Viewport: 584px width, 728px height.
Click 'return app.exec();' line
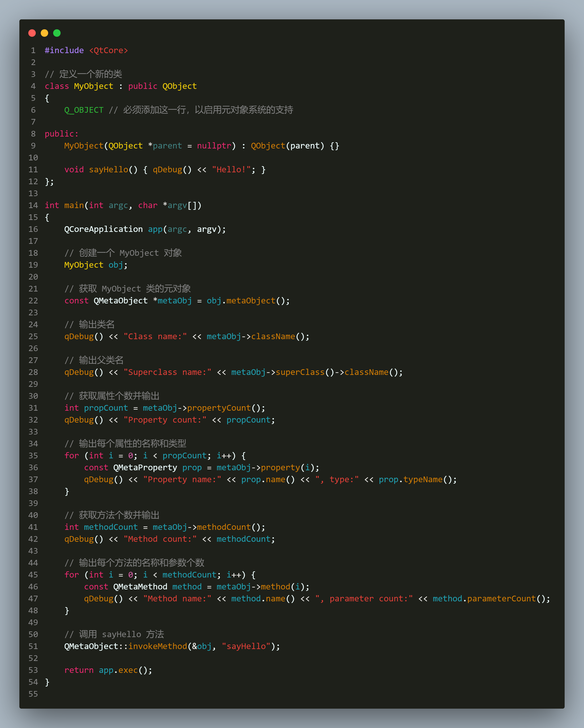(x=108, y=670)
